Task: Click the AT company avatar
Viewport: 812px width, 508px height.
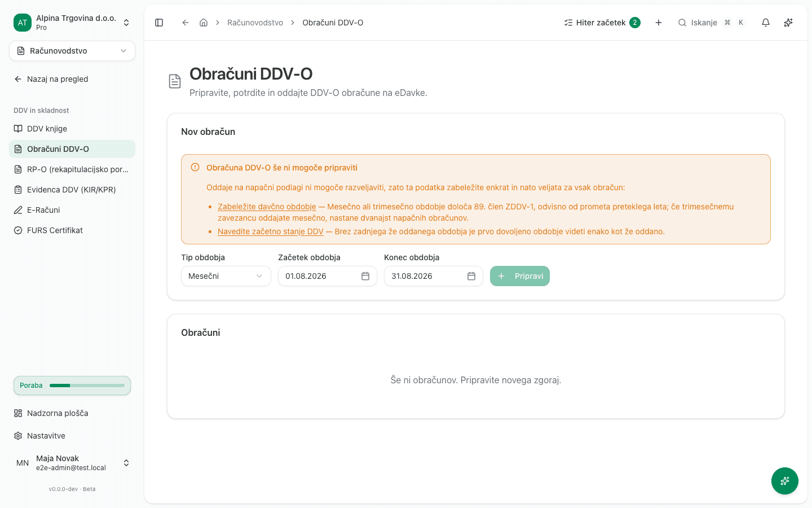Action: point(23,23)
